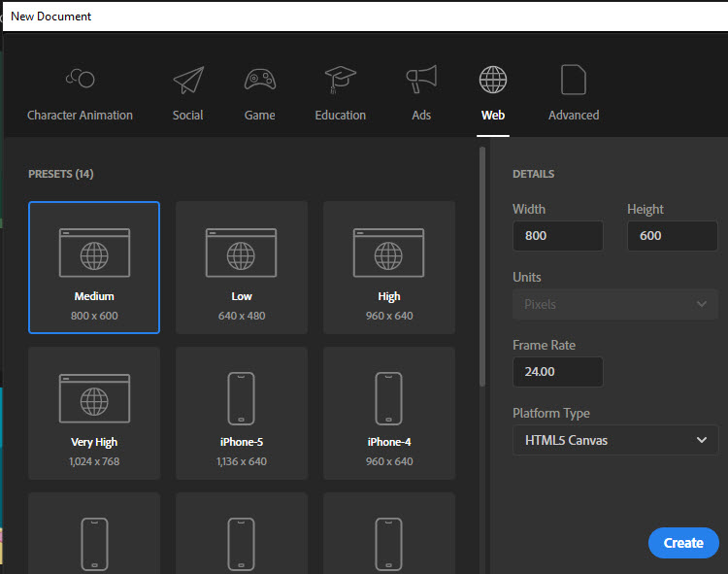
Task: Click the presets list vertical scrollbar
Action: [x=482, y=267]
